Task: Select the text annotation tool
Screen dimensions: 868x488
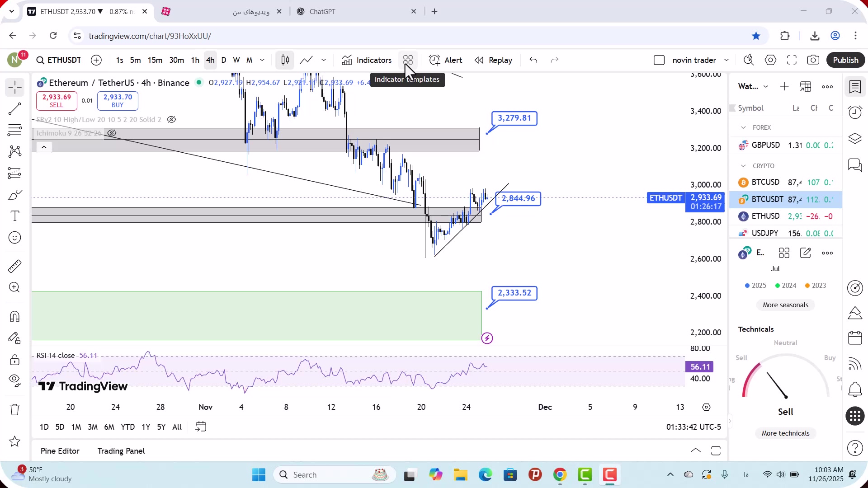Action: tap(15, 216)
